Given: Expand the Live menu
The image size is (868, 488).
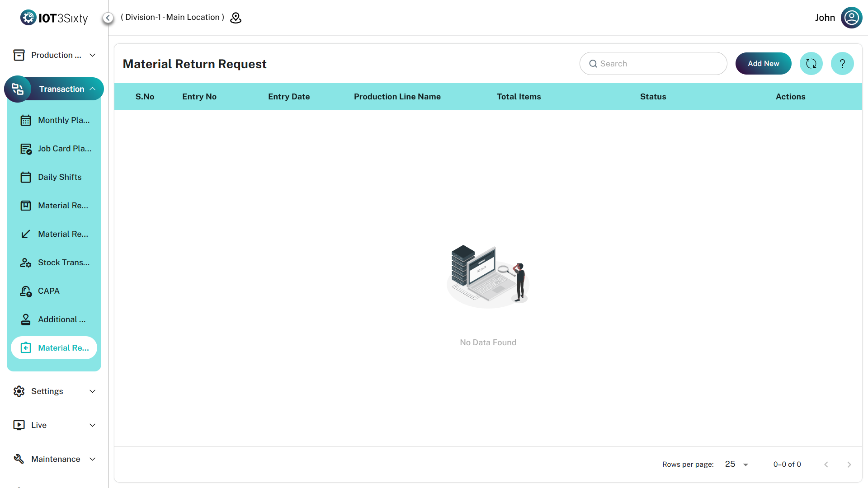Looking at the screenshot, I should (54, 425).
